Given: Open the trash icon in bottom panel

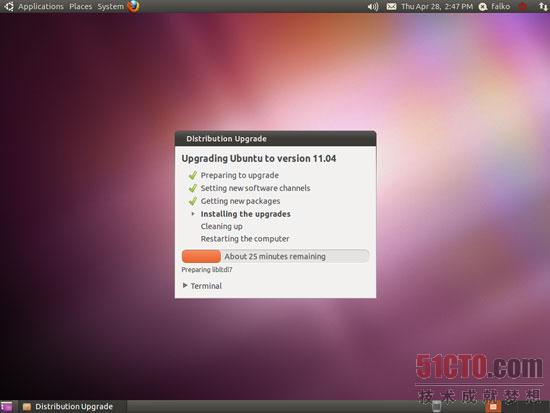Looking at the screenshot, I should [x=436, y=406].
